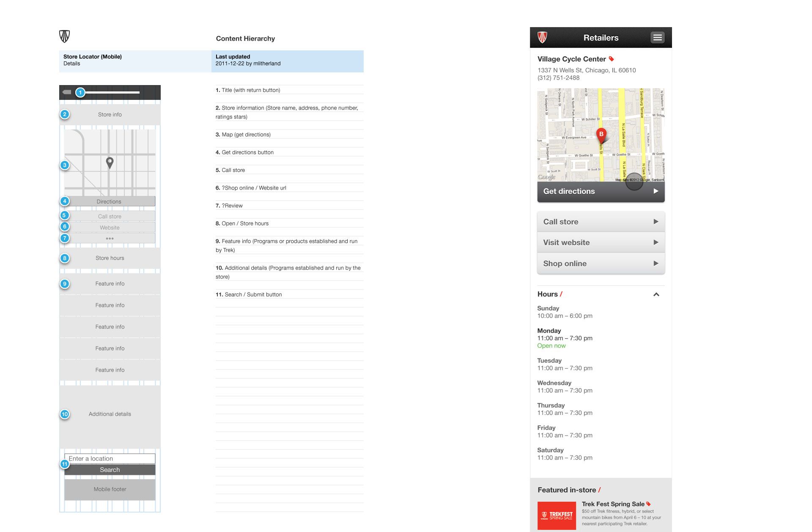Image resolution: width=812 pixels, height=532 pixels.
Task: Click the Trek Fest Spring Sale title
Action: click(x=613, y=504)
